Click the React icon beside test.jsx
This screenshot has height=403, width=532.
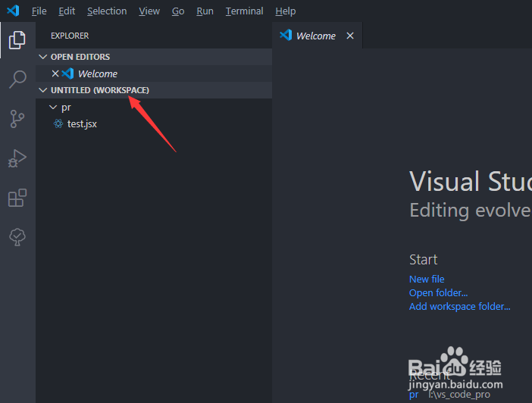(58, 123)
